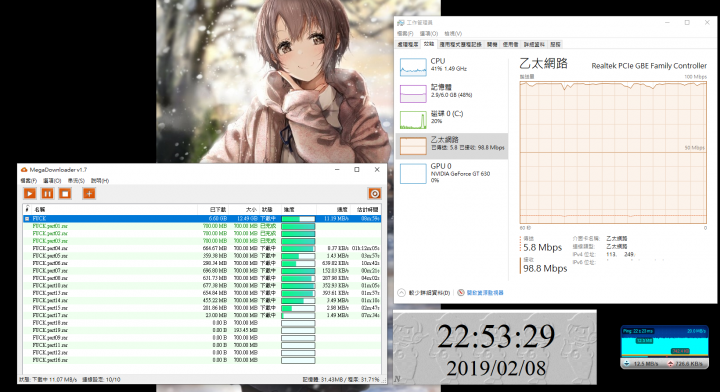Click the status bar 下載中 11.07 MB/s text

pyautogui.click(x=48, y=380)
